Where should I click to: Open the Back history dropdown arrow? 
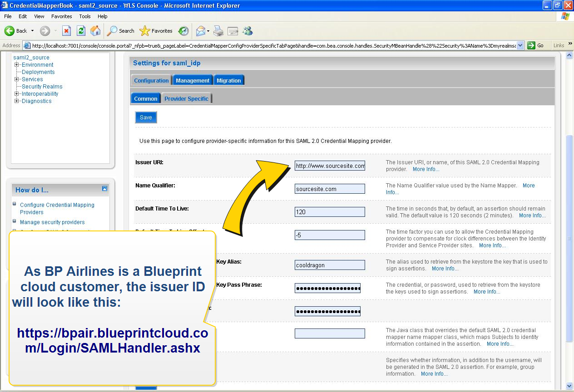pos(32,31)
